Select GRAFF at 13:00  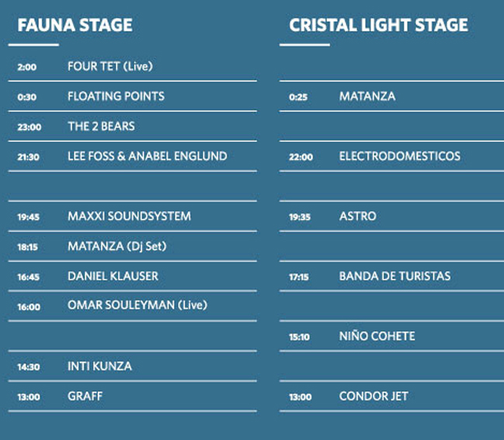click(x=85, y=396)
